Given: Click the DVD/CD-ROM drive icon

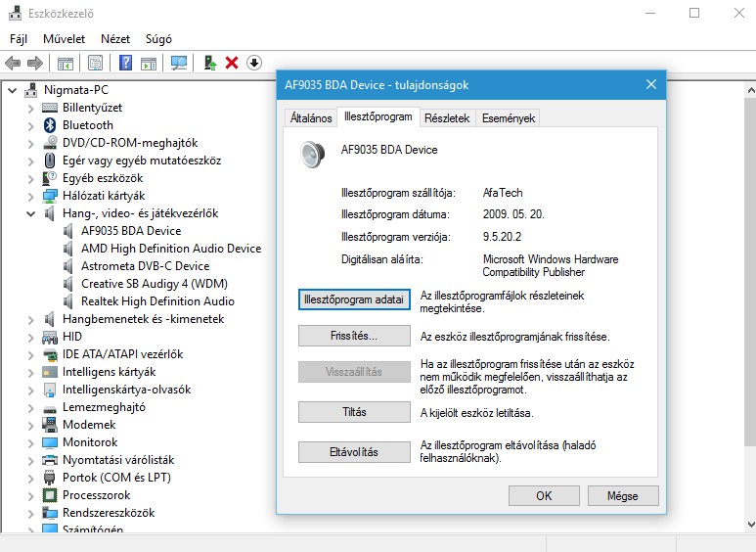Looking at the screenshot, I should [x=50, y=143].
